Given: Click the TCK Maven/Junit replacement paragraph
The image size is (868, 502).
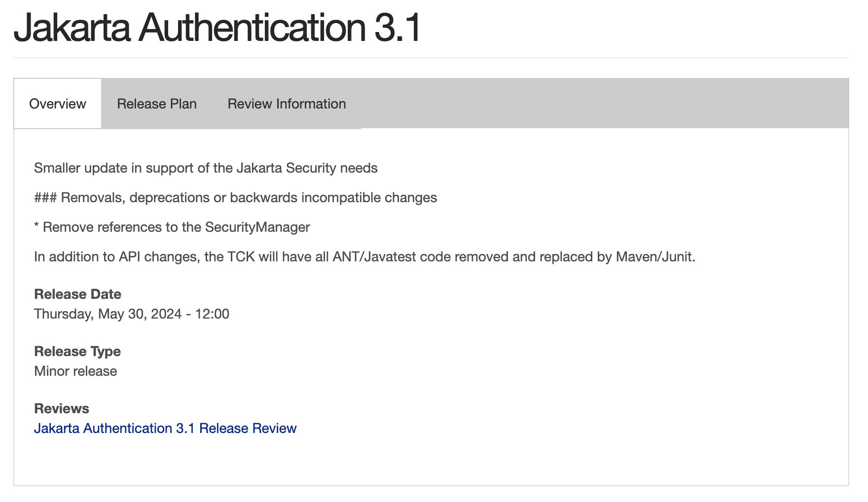Looking at the screenshot, I should coord(364,256).
